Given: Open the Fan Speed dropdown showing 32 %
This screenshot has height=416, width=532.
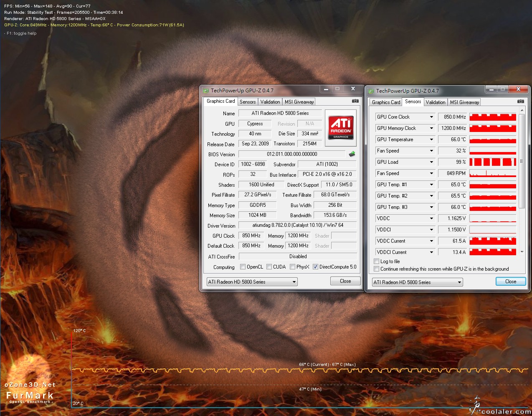Looking at the screenshot, I should pyautogui.click(x=431, y=151).
